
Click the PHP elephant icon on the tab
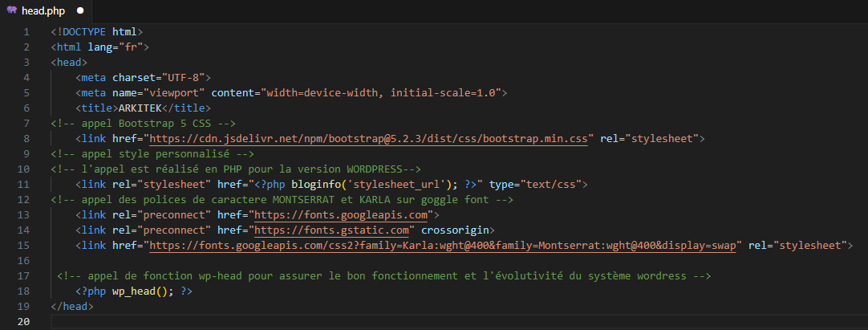click(x=12, y=10)
